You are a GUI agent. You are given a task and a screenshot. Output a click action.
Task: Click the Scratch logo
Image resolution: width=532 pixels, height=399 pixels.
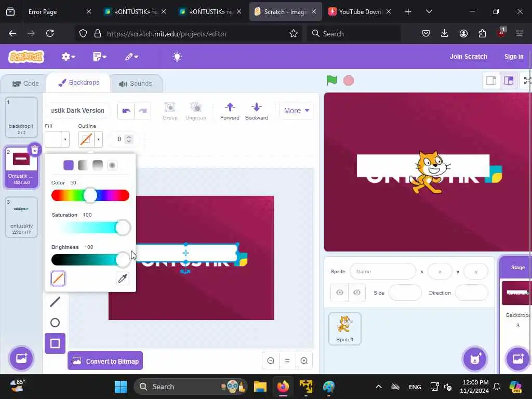pyautogui.click(x=26, y=57)
